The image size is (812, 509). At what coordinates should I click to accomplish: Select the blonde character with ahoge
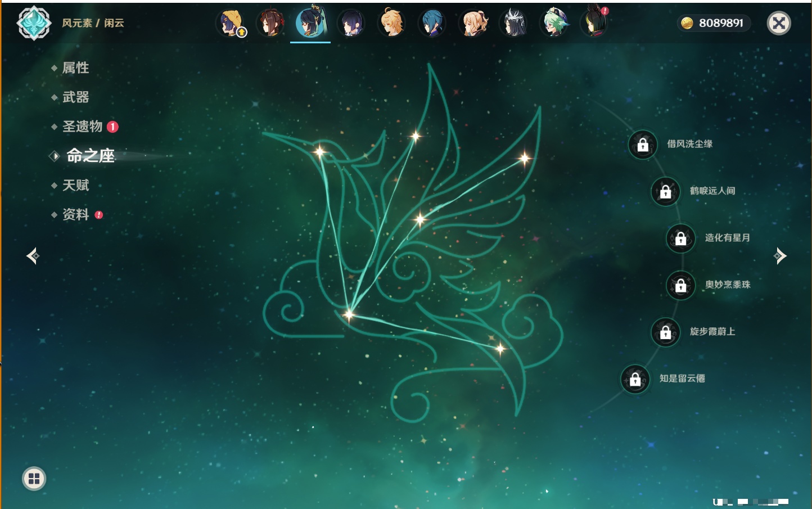pos(392,24)
